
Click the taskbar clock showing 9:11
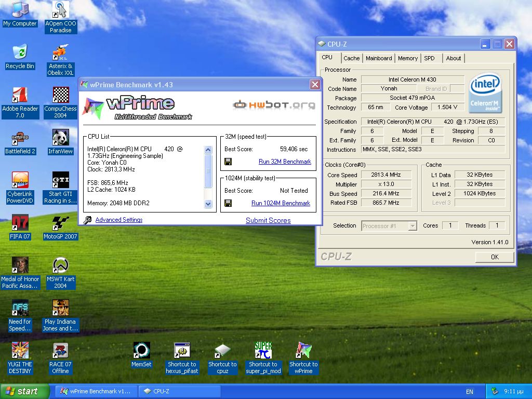coord(513,391)
